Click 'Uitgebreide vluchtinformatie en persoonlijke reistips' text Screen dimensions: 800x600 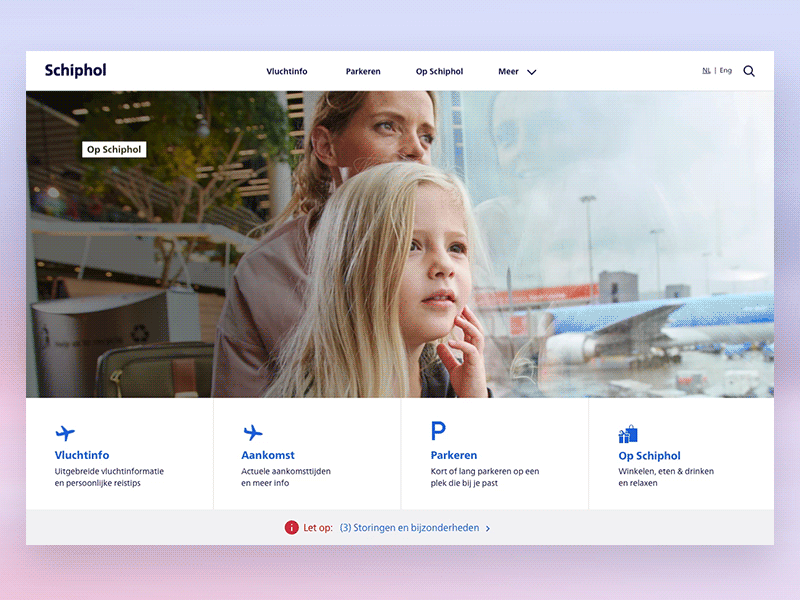coord(109,477)
